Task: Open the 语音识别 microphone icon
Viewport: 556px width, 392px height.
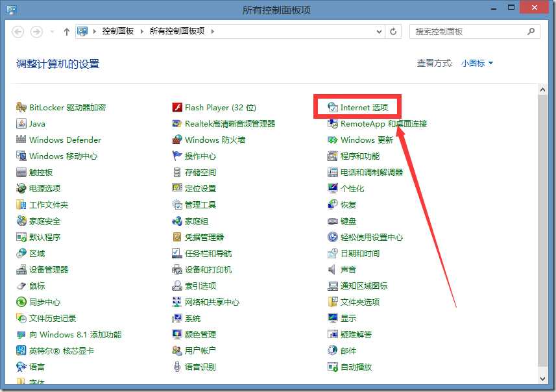Action: pyautogui.click(x=177, y=367)
